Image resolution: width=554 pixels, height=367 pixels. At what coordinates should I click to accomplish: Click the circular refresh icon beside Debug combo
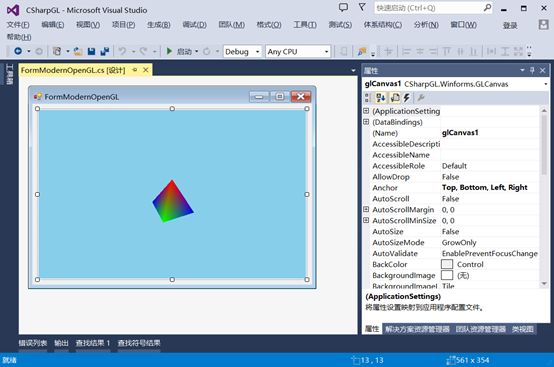coord(207,52)
